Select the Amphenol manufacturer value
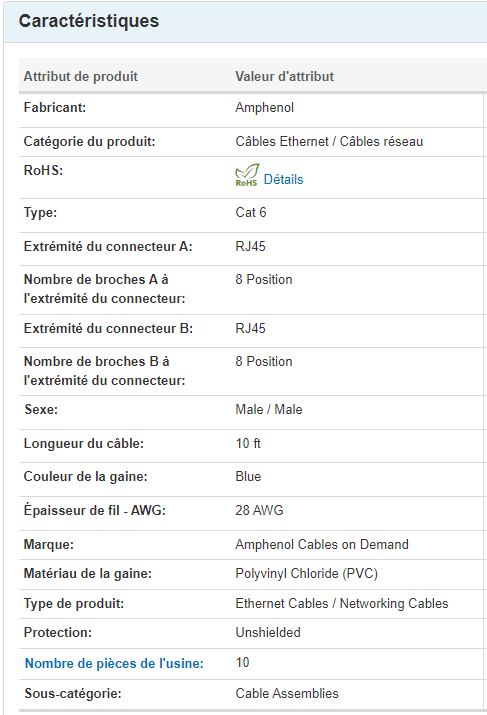Screen dimensions: 487x715 click(x=264, y=108)
